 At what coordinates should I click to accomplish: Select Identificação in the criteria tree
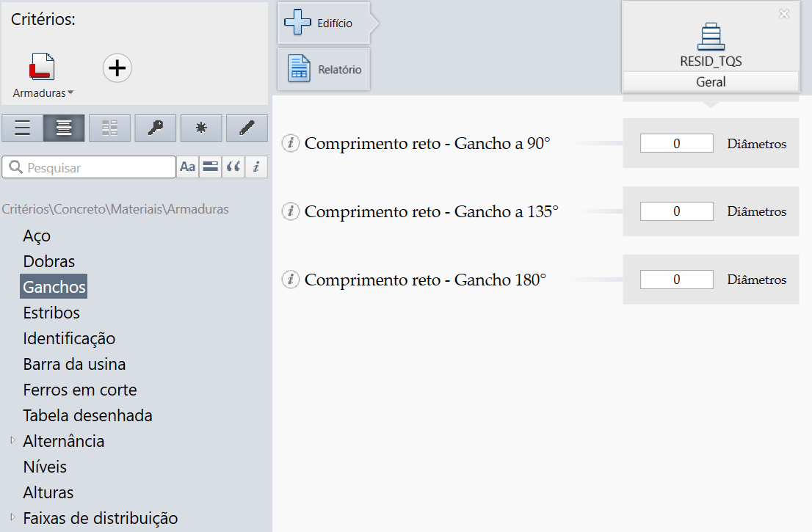(69, 338)
